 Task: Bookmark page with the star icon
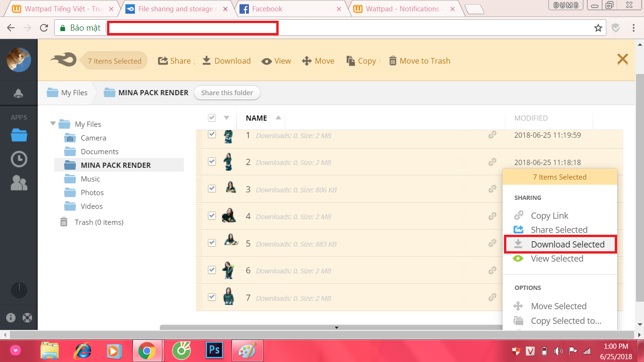pyautogui.click(x=598, y=28)
